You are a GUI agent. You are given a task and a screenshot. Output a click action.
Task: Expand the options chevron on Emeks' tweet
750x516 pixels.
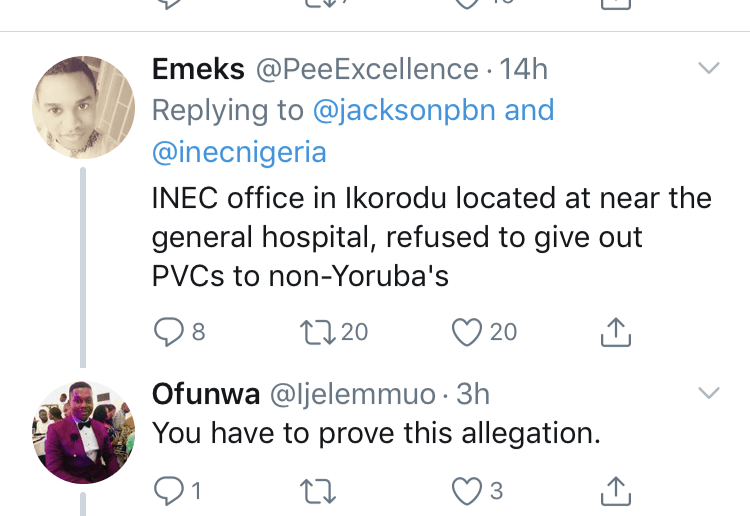click(709, 68)
